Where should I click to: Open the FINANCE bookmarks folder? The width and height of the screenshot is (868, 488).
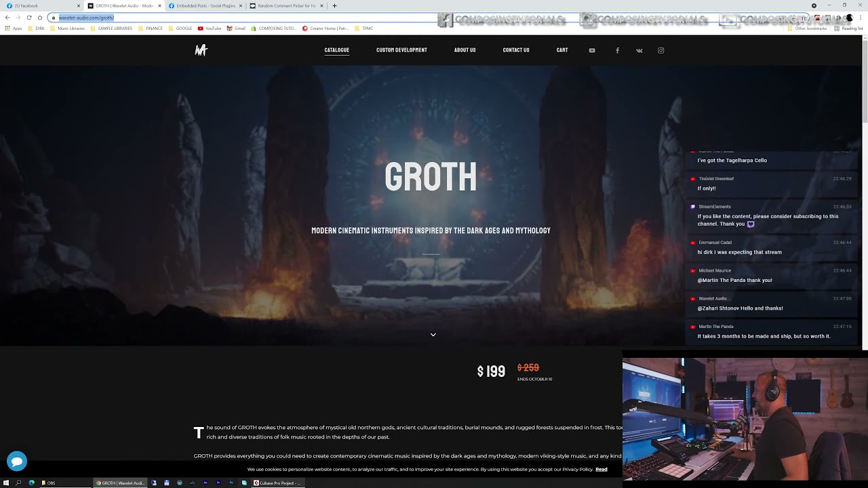(151, 28)
